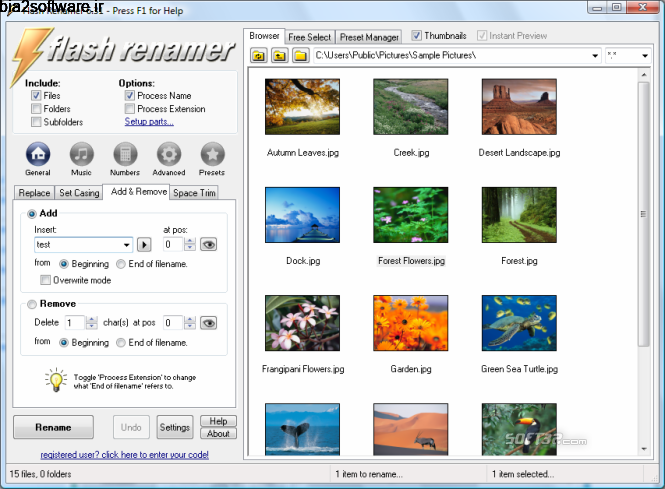Open the Presets star icon
Screen dimensions: 665x489
tap(212, 155)
